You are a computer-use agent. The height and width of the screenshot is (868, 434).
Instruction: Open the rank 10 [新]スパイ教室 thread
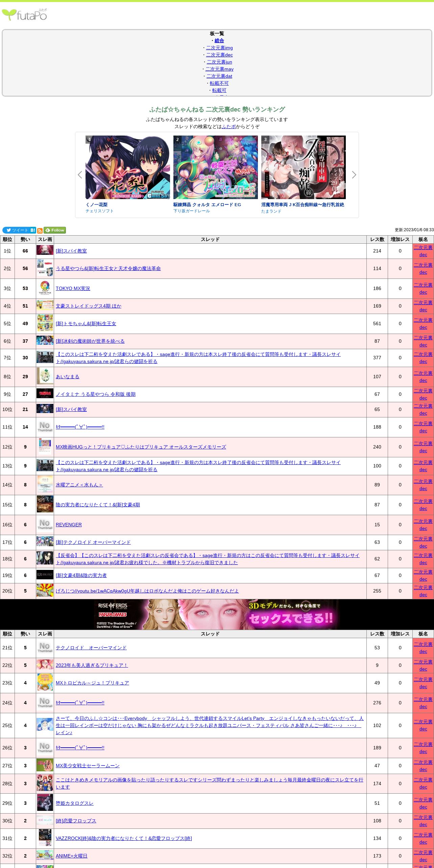coord(71,409)
